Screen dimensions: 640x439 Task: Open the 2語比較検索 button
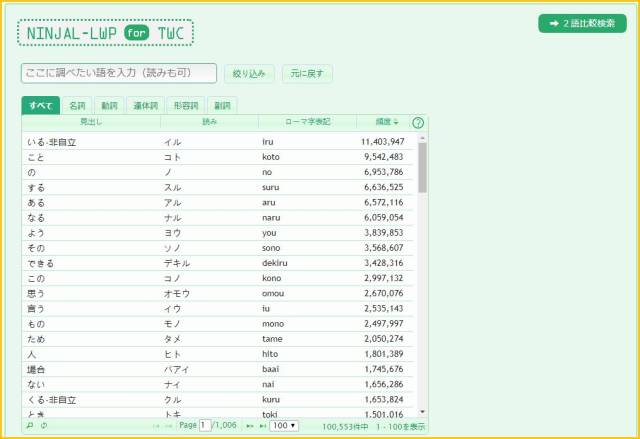pos(582,23)
